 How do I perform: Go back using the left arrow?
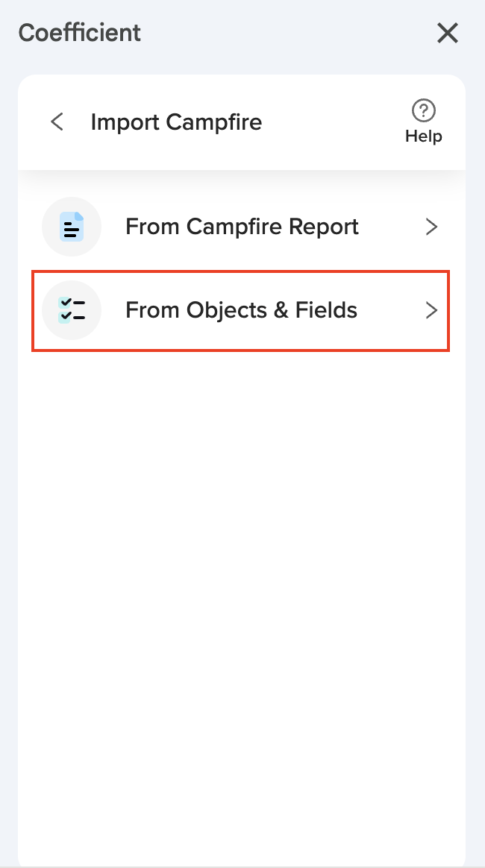click(57, 122)
